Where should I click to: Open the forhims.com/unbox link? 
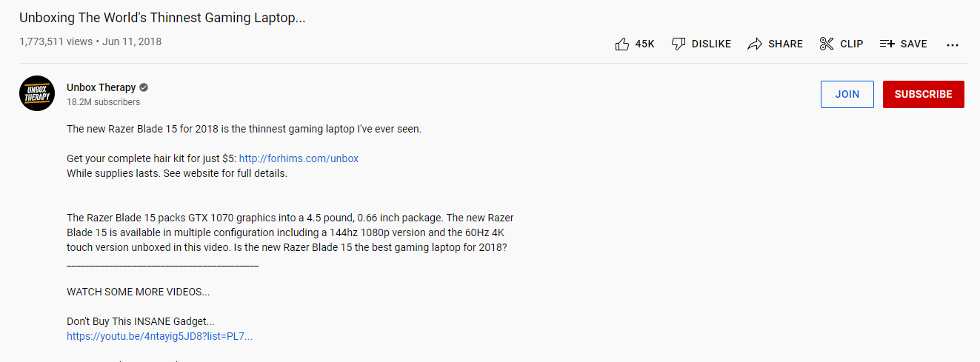click(299, 158)
